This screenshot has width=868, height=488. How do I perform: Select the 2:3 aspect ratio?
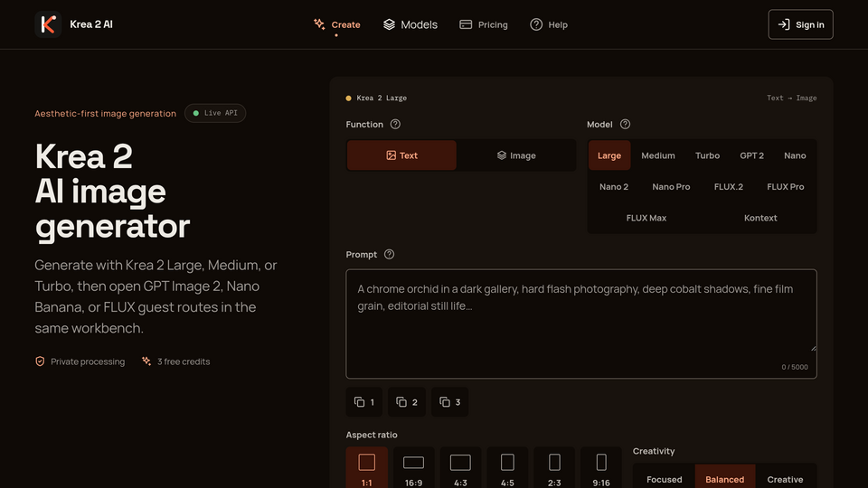[x=554, y=469]
